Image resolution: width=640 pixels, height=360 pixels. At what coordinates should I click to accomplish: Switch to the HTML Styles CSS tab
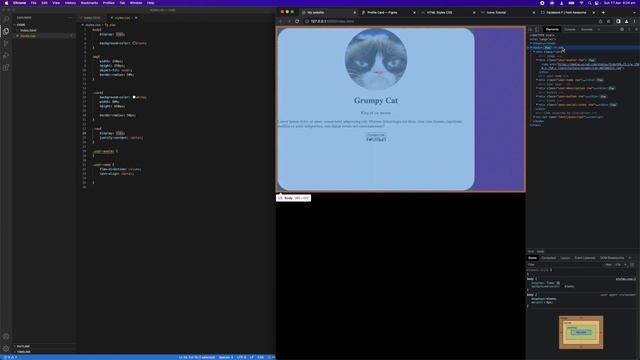pos(448,13)
